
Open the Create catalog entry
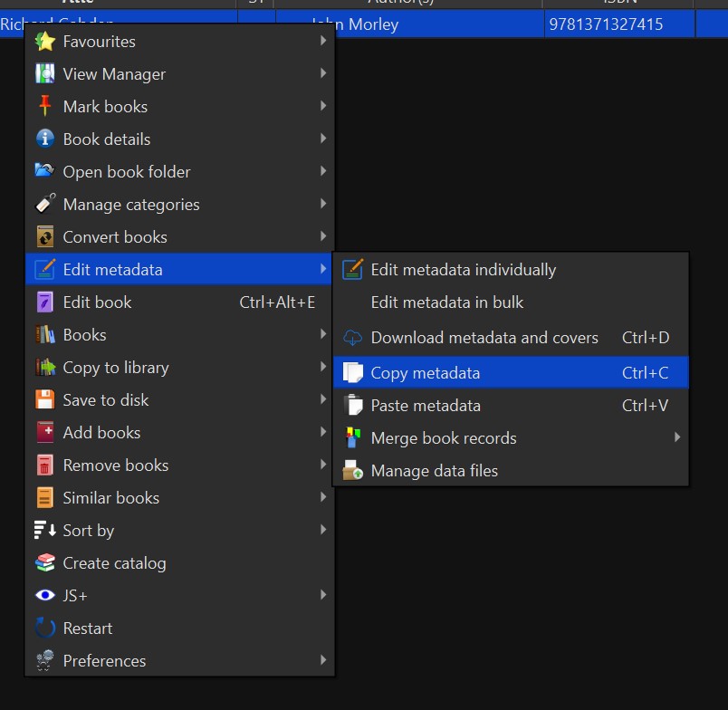click(x=114, y=563)
